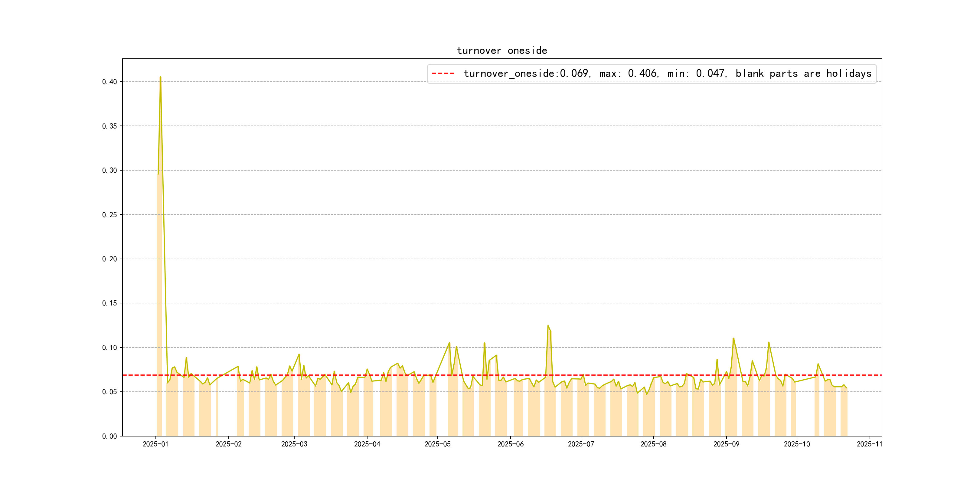Click the early September peak near 0.11
This screenshot has height=490, width=980.
pos(733,338)
